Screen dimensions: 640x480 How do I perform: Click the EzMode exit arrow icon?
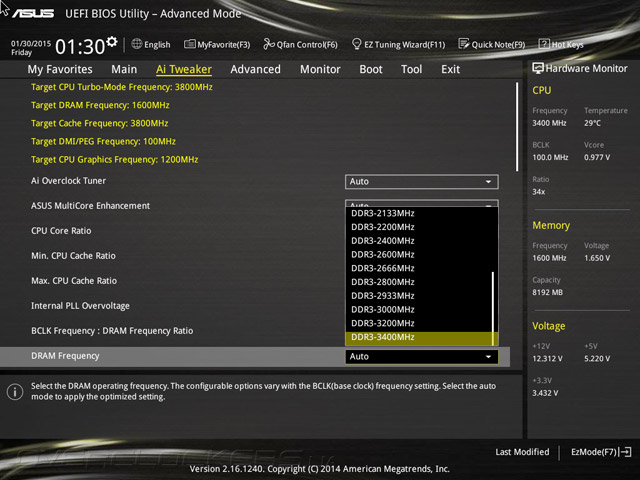click(x=625, y=452)
